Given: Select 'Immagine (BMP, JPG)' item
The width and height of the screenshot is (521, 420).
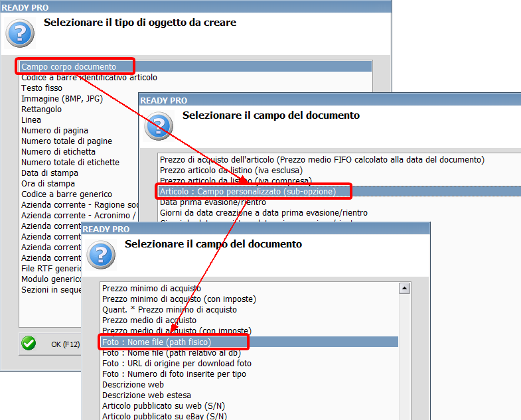Looking at the screenshot, I should [62, 99].
